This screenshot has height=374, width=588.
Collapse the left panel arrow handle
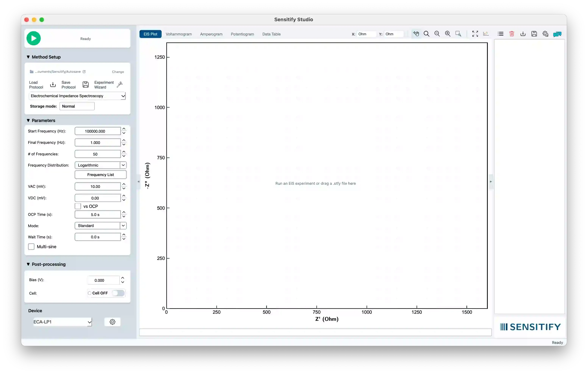[138, 182]
